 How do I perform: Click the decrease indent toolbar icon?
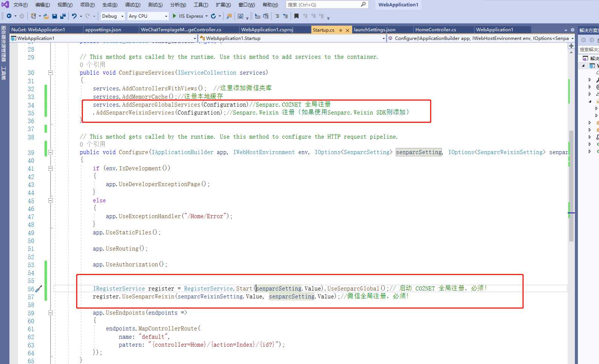coord(257,16)
